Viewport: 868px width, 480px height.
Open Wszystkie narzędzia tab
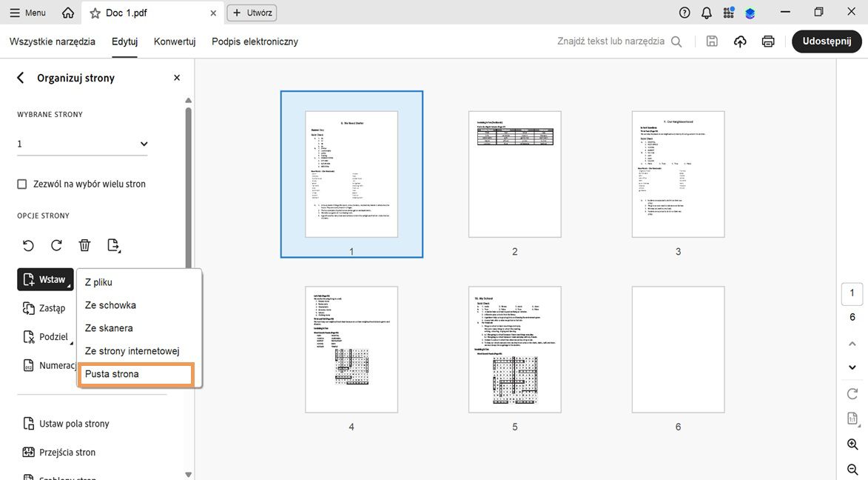[x=52, y=41]
